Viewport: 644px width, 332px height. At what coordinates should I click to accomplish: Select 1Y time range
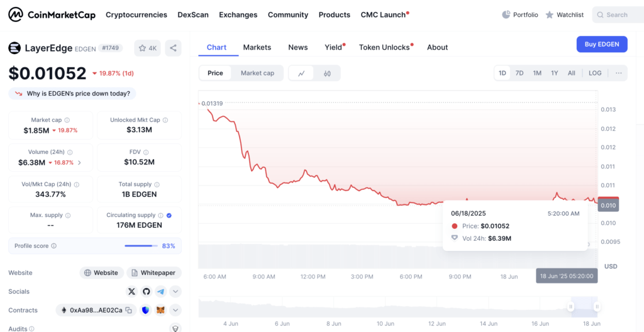click(555, 73)
